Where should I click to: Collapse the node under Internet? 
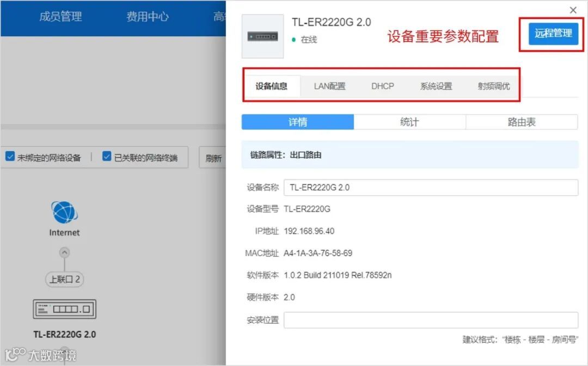pos(64,252)
